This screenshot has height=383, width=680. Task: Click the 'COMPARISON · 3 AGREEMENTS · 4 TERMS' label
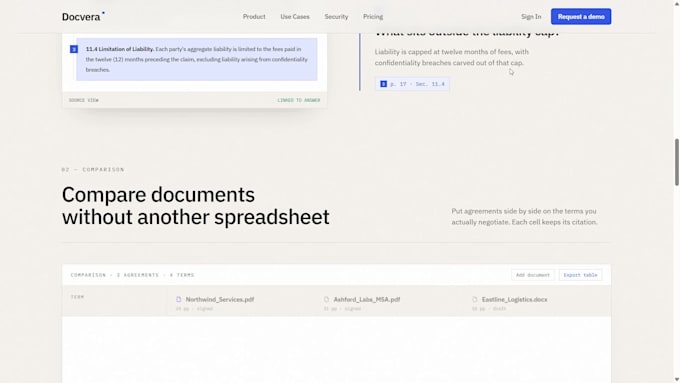tap(132, 275)
